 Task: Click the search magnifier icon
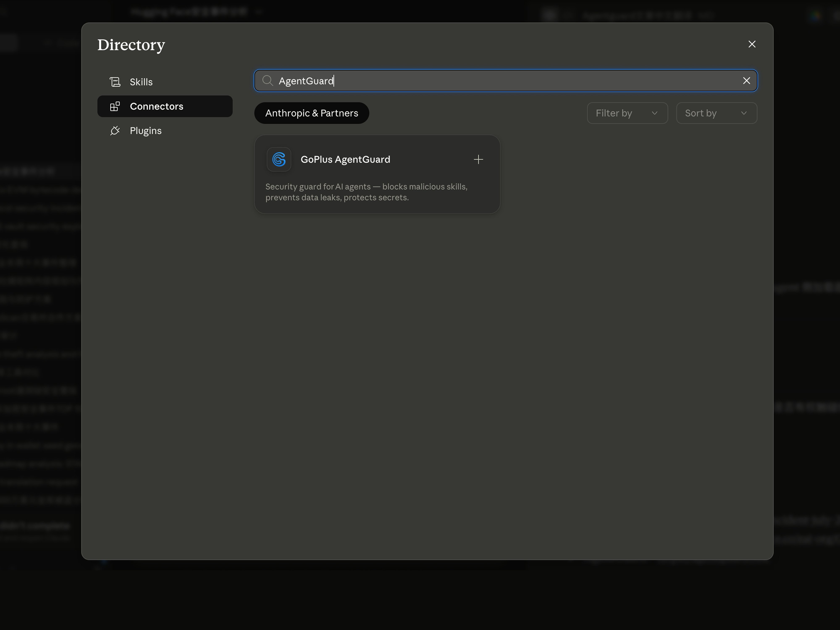[268, 80]
